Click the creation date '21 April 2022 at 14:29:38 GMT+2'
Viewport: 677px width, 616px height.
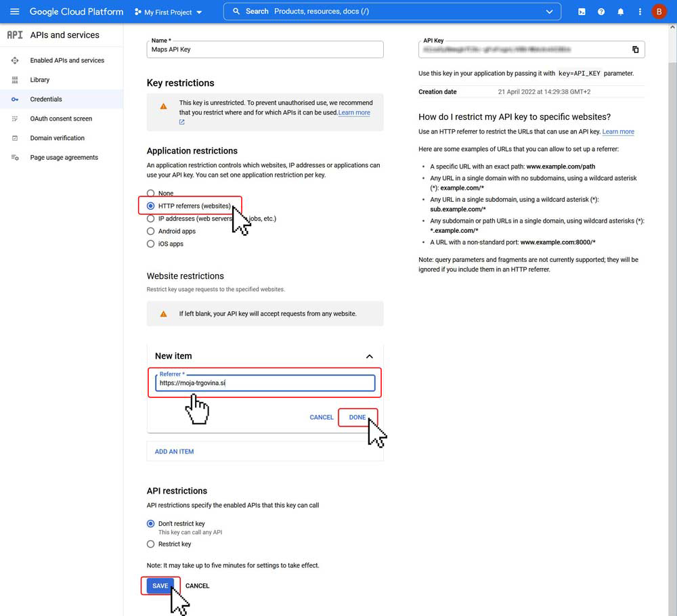click(x=544, y=92)
